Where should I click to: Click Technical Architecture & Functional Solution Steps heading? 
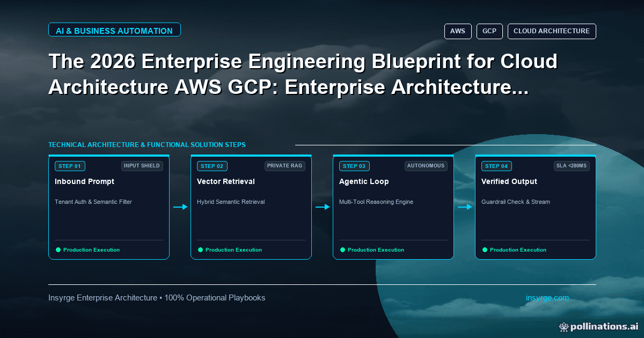[x=147, y=145]
